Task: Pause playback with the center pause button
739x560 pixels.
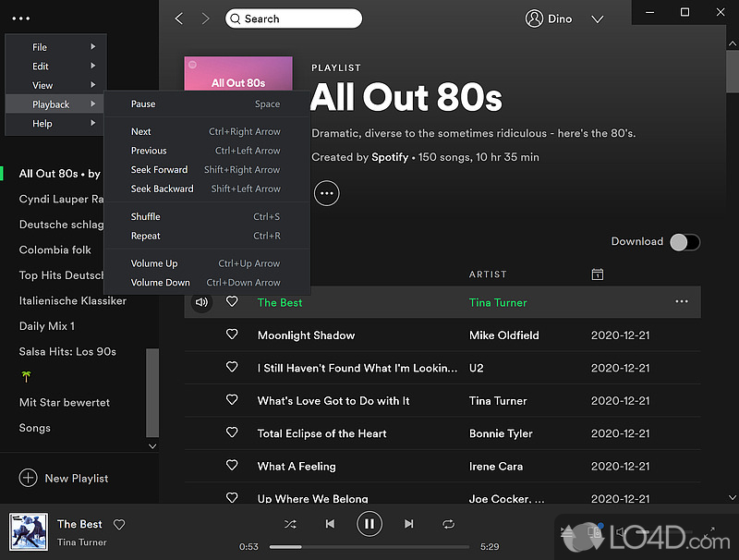Action: [x=369, y=524]
